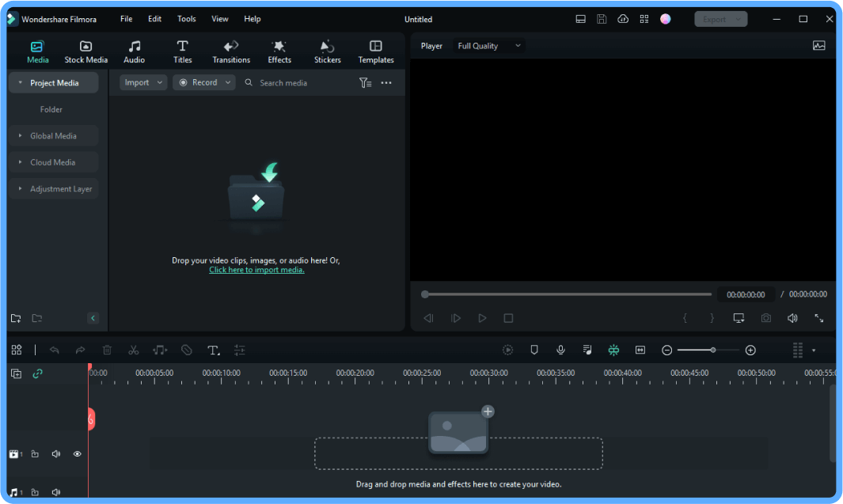Image resolution: width=843 pixels, height=504 pixels.
Task: Switch to the Effects tab
Action: 279,52
